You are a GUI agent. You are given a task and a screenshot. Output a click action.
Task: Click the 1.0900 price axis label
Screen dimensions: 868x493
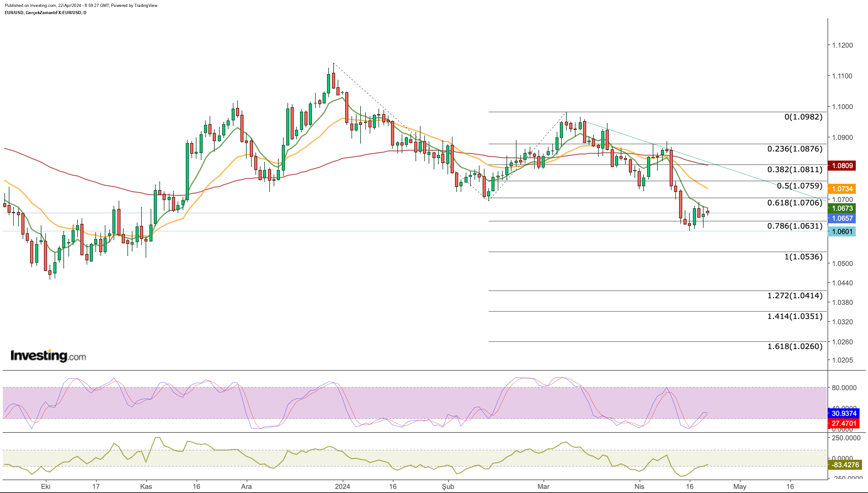point(842,137)
